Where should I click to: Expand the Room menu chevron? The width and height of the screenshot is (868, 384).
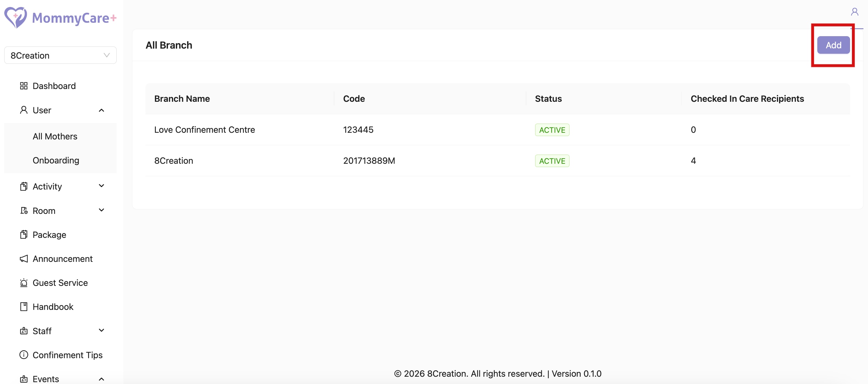pos(101,210)
